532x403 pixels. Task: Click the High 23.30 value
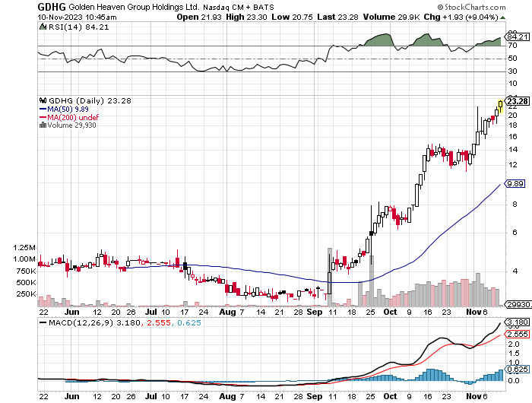coord(246,17)
